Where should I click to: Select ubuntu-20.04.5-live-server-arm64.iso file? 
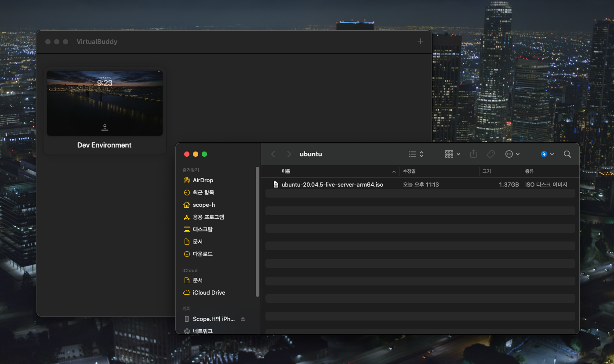click(x=332, y=184)
